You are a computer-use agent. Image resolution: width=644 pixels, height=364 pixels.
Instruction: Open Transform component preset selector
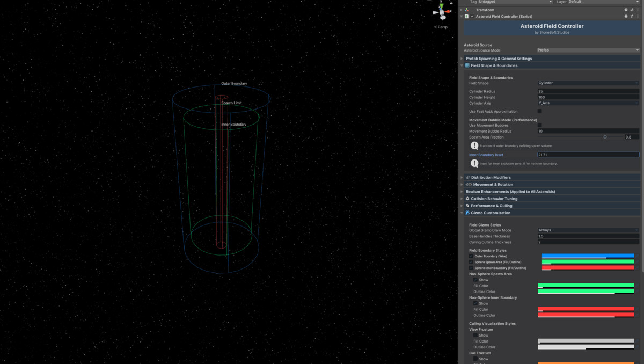pos(632,10)
